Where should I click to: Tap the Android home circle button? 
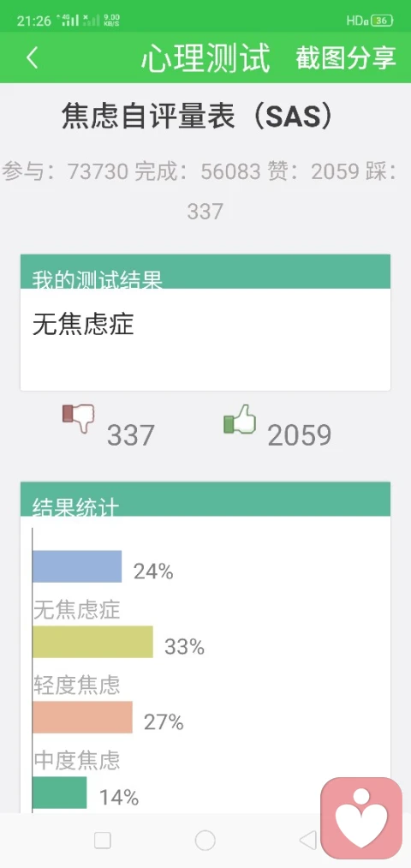pyautogui.click(x=205, y=841)
